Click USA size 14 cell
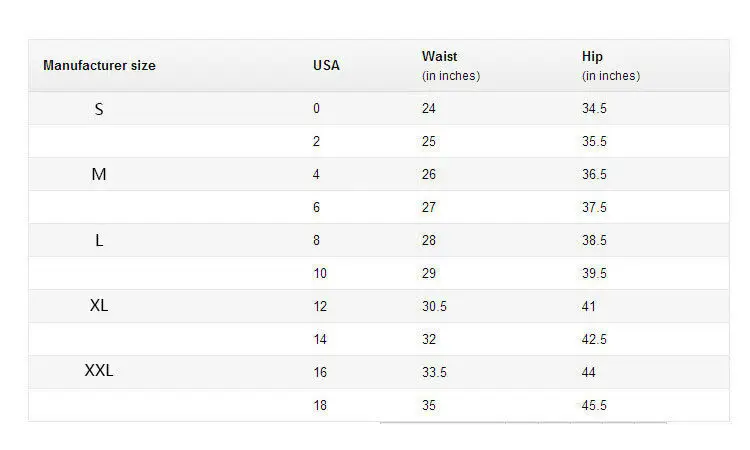The width and height of the screenshot is (750, 450). point(320,340)
